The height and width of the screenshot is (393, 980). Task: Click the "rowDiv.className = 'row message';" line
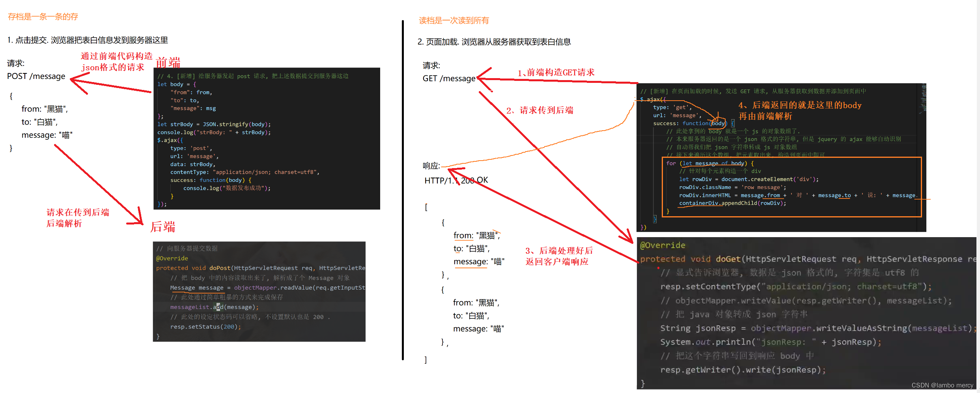tap(733, 187)
